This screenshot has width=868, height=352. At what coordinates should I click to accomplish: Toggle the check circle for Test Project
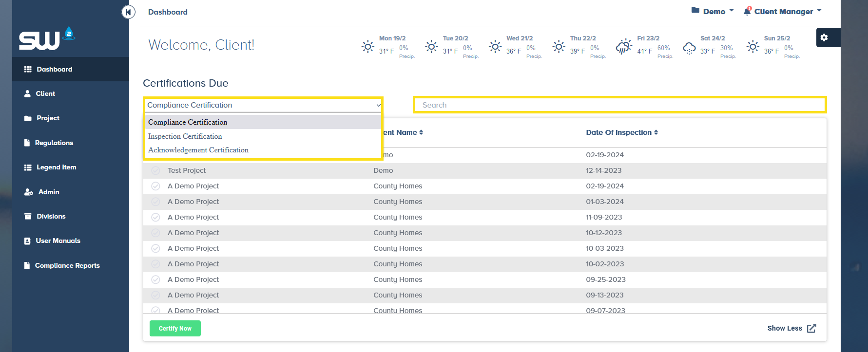[x=155, y=170]
